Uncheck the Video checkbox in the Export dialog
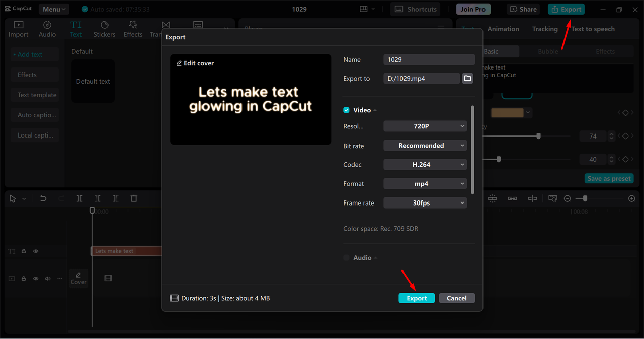Screen dimensions: 644x339 [x=346, y=110]
